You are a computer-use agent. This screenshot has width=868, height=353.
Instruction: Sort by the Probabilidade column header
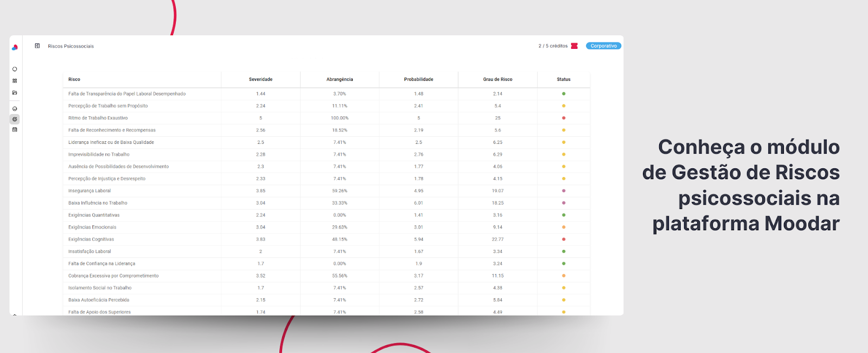coord(419,79)
